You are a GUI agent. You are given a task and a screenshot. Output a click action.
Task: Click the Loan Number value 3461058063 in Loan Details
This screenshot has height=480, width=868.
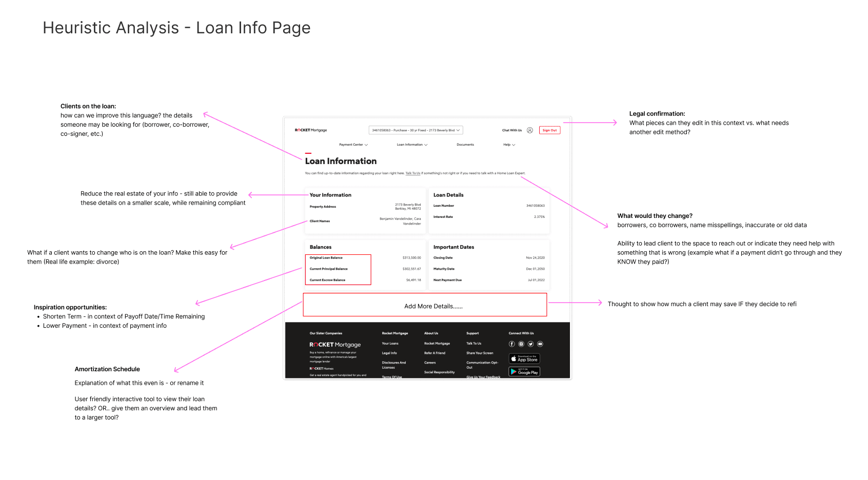click(x=536, y=206)
